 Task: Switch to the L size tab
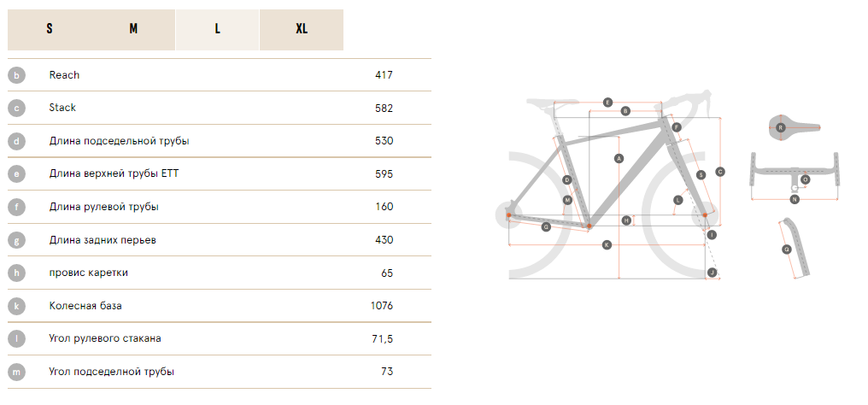[218, 29]
